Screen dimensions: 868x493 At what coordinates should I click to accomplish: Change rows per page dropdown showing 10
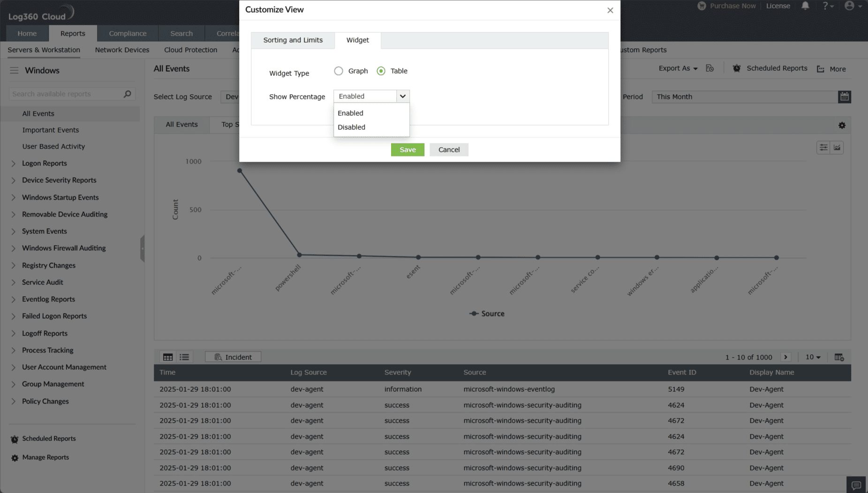click(813, 357)
